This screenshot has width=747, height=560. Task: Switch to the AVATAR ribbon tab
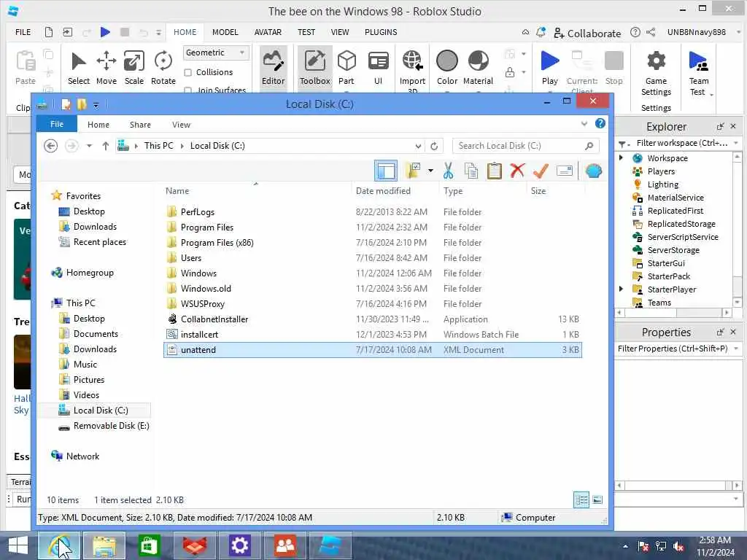pos(268,32)
